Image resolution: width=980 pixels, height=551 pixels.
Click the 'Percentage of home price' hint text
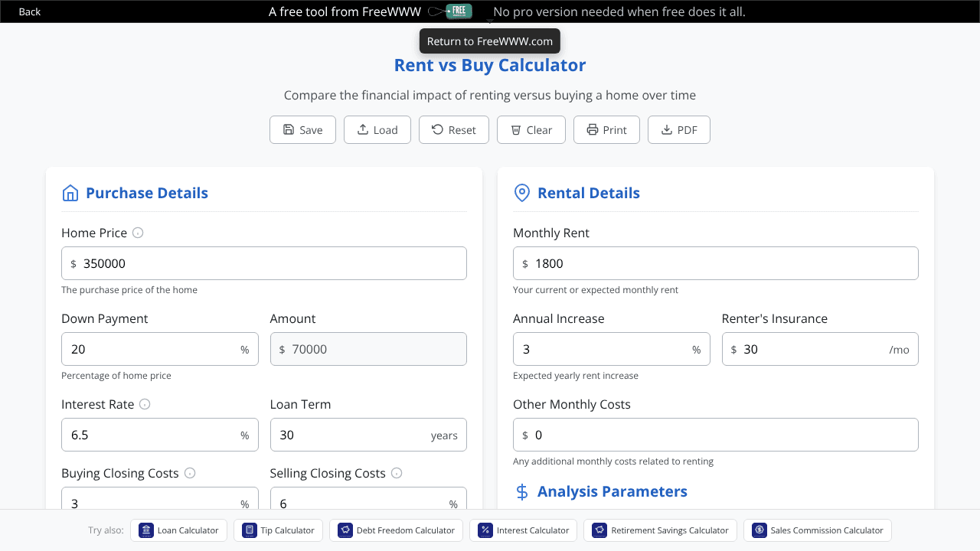tap(116, 376)
